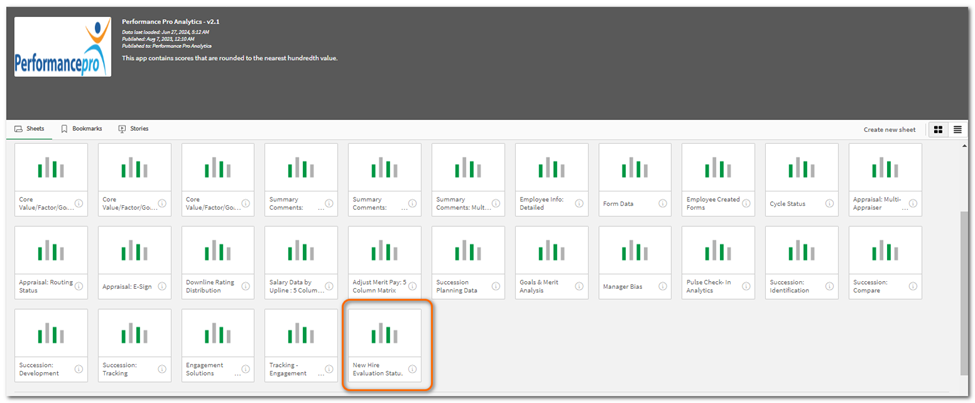Screen dimensions: 975x403
Task: Show info for Employee Info: Detailed sheet
Action: [x=579, y=203]
